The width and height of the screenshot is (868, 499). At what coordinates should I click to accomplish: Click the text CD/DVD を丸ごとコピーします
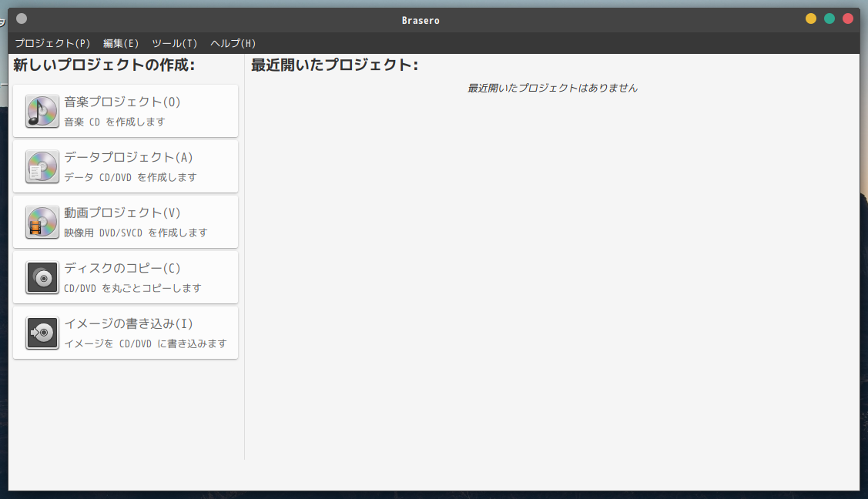(x=132, y=288)
